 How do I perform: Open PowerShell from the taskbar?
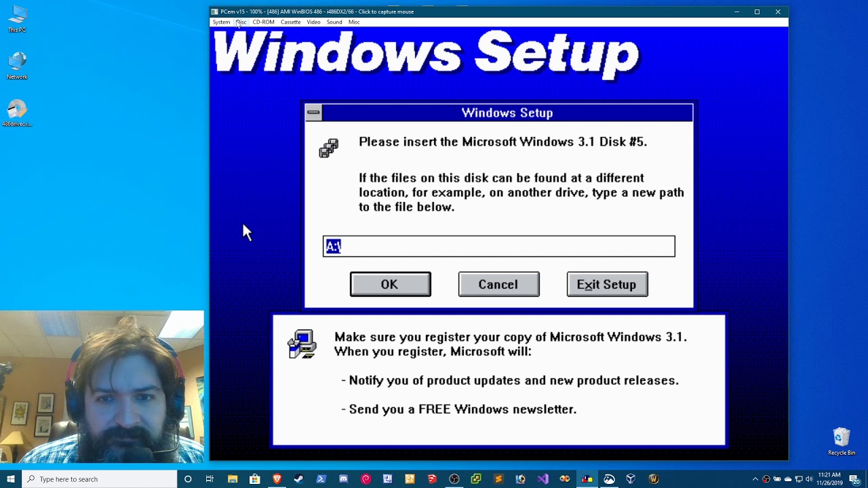(321, 479)
